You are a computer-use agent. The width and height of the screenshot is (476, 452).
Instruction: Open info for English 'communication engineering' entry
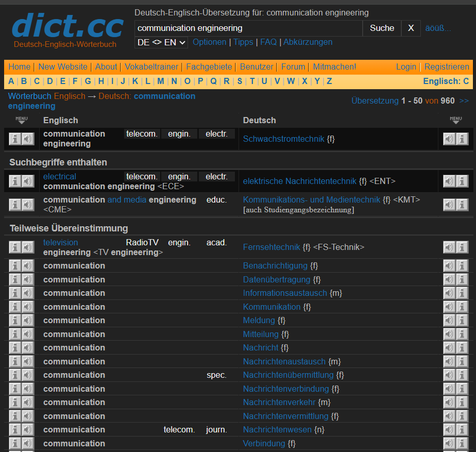[15, 139]
